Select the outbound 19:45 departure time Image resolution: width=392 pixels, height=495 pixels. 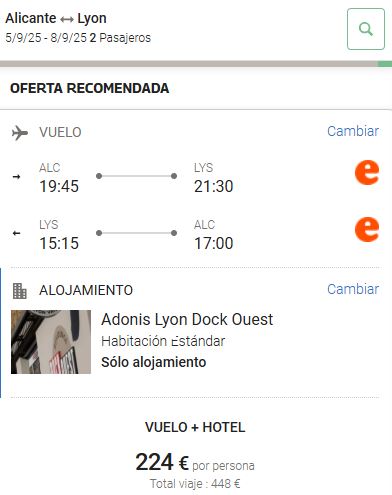click(59, 186)
